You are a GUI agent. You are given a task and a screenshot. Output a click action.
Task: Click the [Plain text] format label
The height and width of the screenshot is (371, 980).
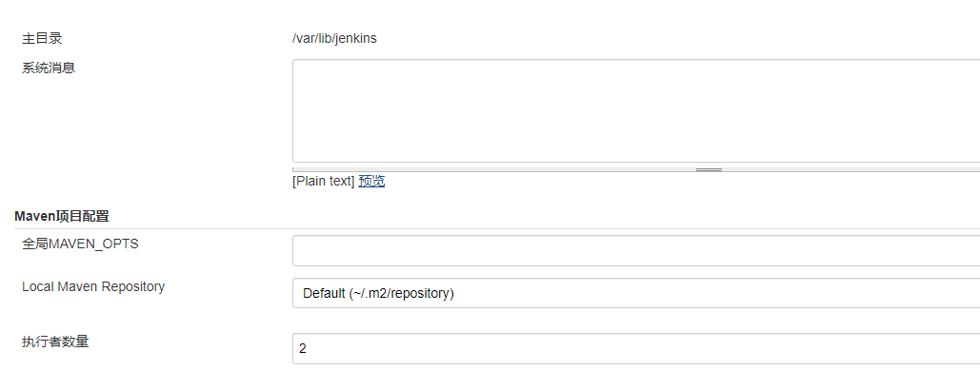(324, 181)
